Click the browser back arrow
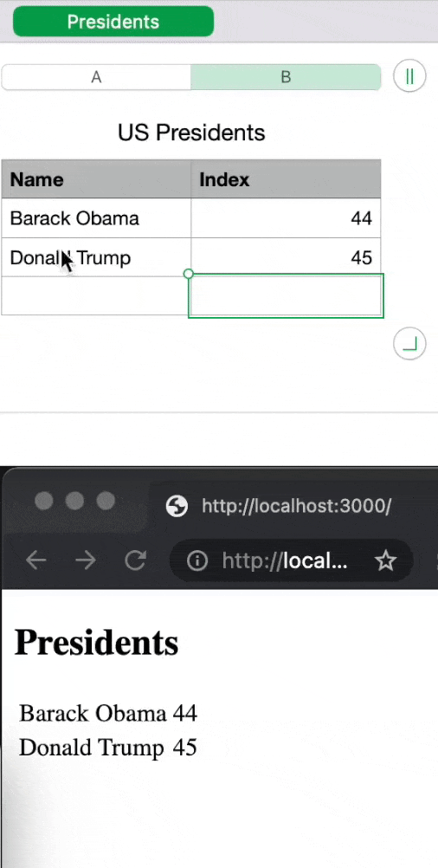This screenshot has height=868, width=438. pyautogui.click(x=36, y=560)
